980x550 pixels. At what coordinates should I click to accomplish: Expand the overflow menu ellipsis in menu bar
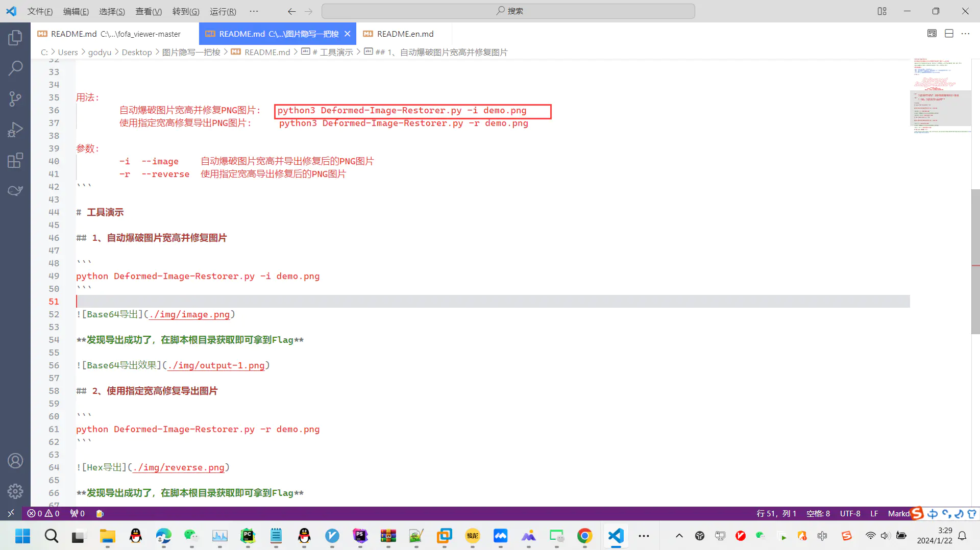coord(254,11)
